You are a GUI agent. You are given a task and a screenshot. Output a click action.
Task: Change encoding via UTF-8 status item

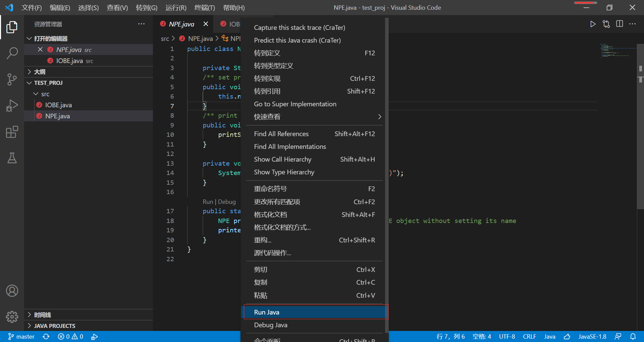(x=507, y=337)
